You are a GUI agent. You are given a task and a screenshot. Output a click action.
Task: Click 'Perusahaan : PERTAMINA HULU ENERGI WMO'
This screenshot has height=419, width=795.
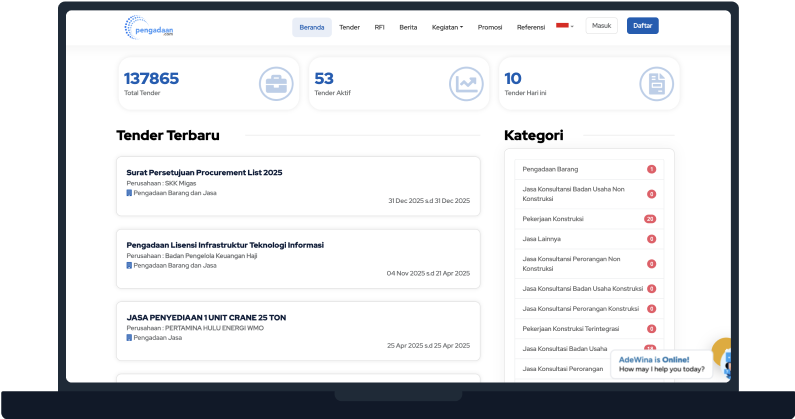195,328
